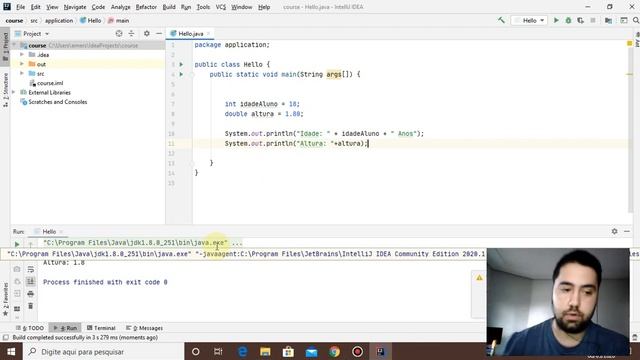Image resolution: width=640 pixels, height=360 pixels.
Task: Open the Hello run configuration dropdown
Action: point(529,20)
